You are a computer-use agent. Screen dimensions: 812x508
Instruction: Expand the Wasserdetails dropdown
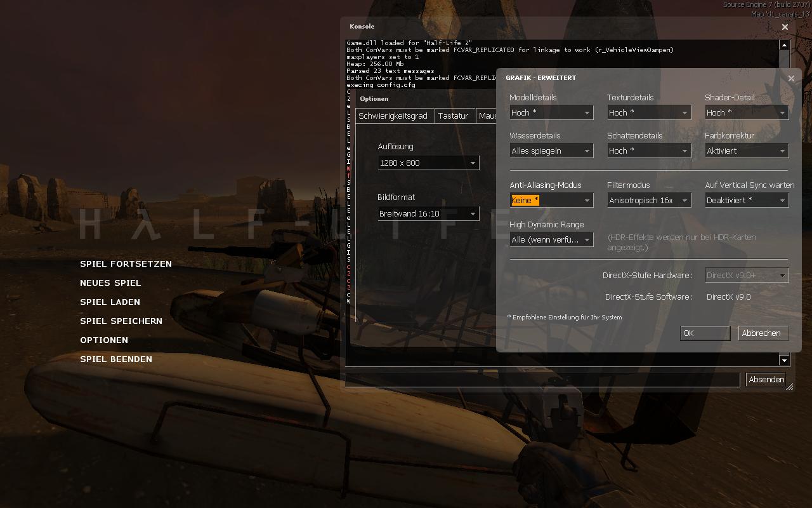[551, 150]
